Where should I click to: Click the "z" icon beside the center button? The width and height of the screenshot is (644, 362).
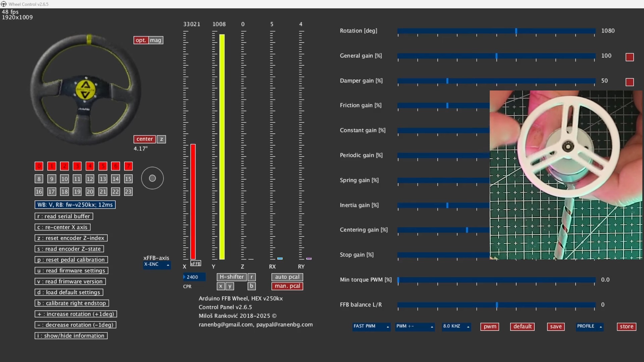coord(161,139)
